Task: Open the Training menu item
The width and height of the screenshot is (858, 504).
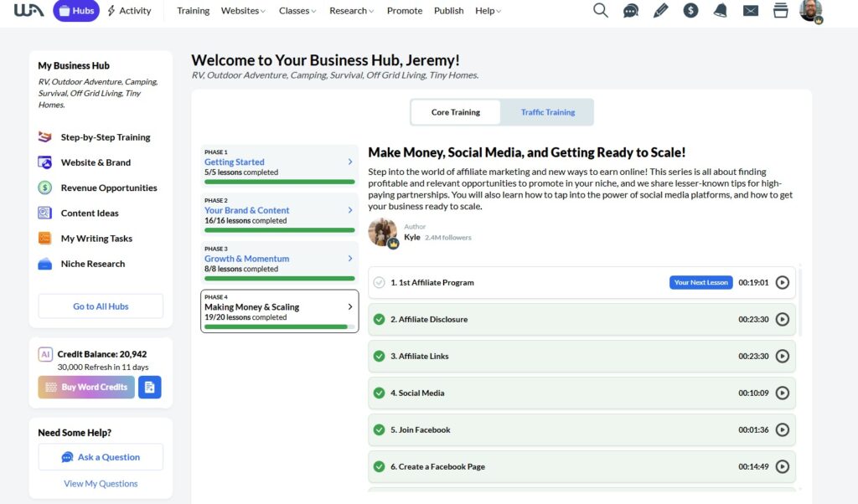Action: pyautogui.click(x=194, y=10)
